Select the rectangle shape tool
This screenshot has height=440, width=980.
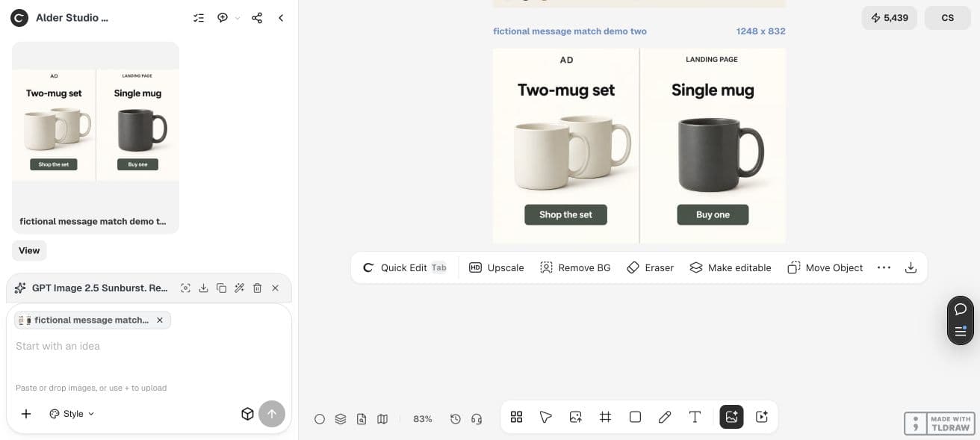(635, 417)
